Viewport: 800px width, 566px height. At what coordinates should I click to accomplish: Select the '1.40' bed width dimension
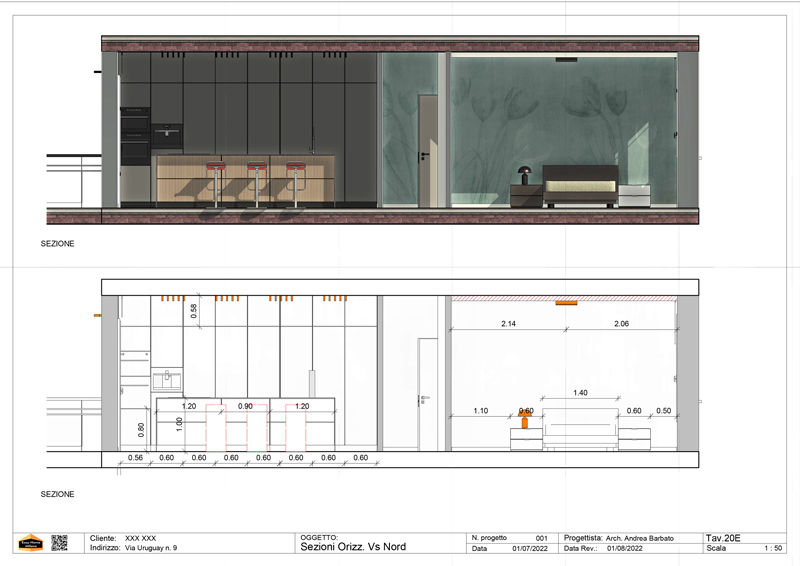580,392
